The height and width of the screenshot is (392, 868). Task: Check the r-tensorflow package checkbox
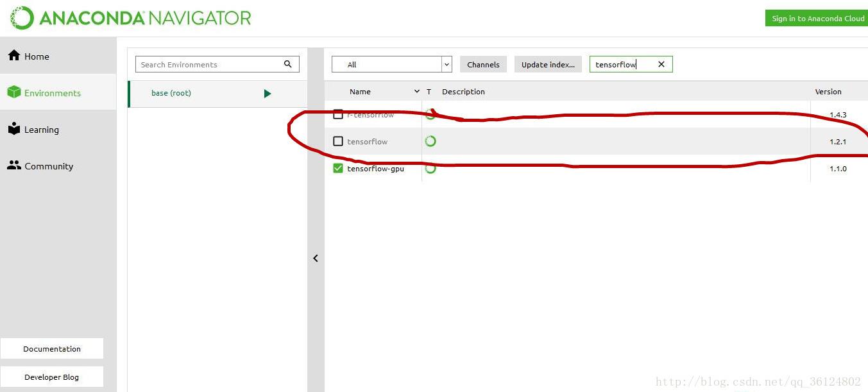pos(338,115)
